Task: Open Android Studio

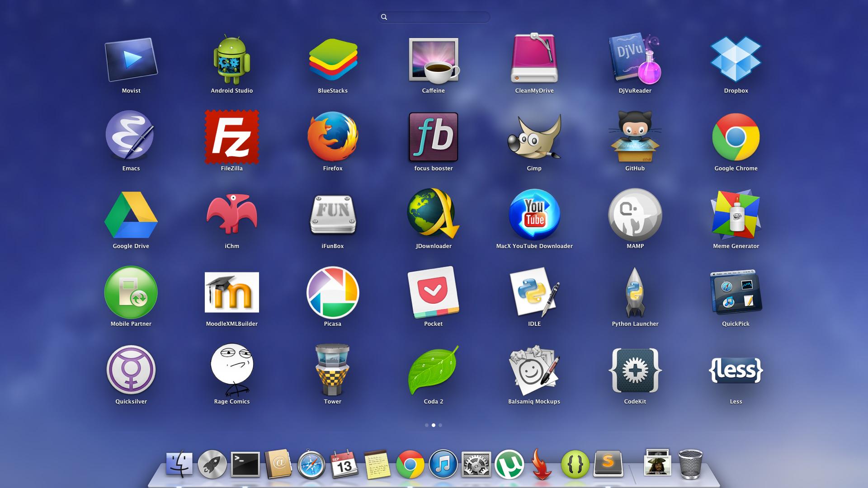Action: coord(231,60)
